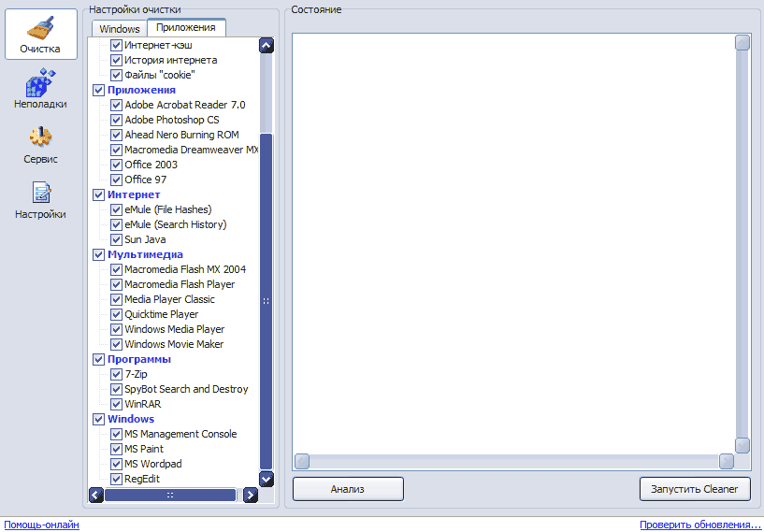The height and width of the screenshot is (532, 764).
Task: Uncheck Quicktime Player checkbox
Action: coord(116,314)
